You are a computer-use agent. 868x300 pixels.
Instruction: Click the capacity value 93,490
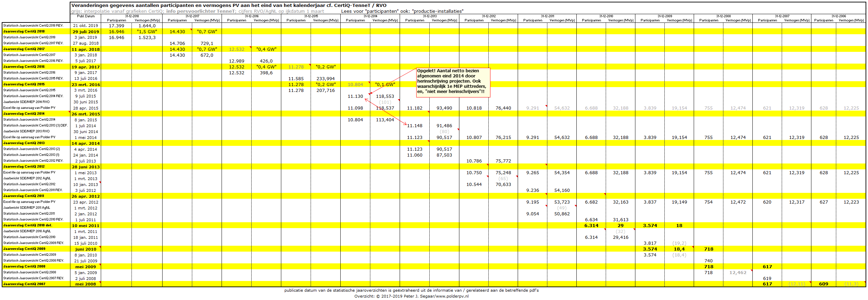point(445,108)
